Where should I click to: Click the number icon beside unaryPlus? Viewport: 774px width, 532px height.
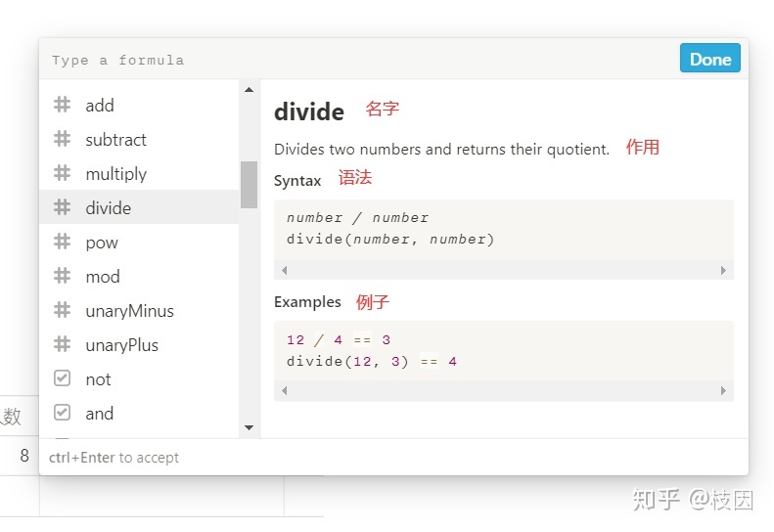[62, 344]
